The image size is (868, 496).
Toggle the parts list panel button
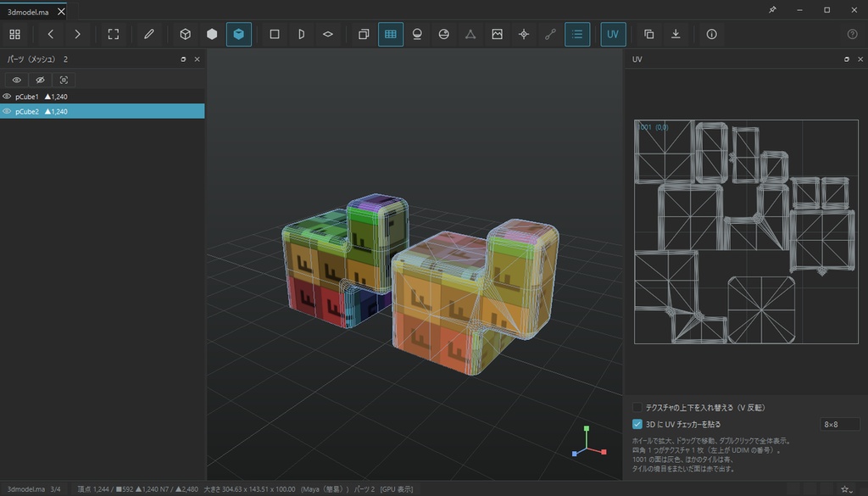(576, 34)
